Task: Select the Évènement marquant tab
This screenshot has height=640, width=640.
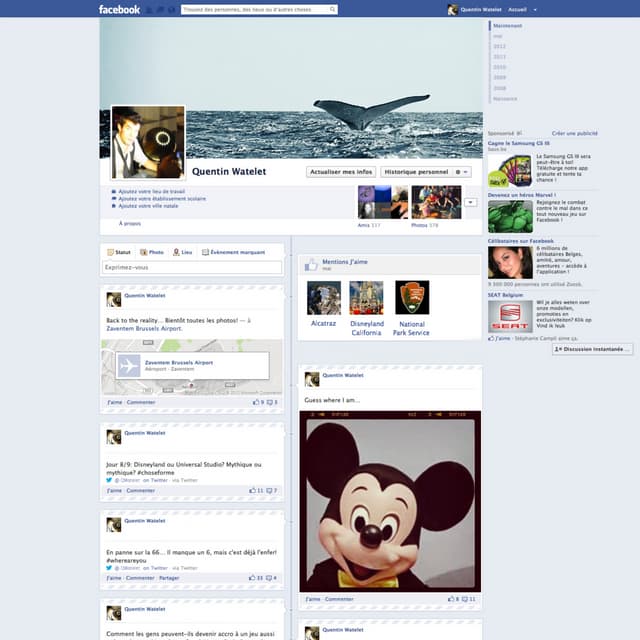Action: coord(234,253)
